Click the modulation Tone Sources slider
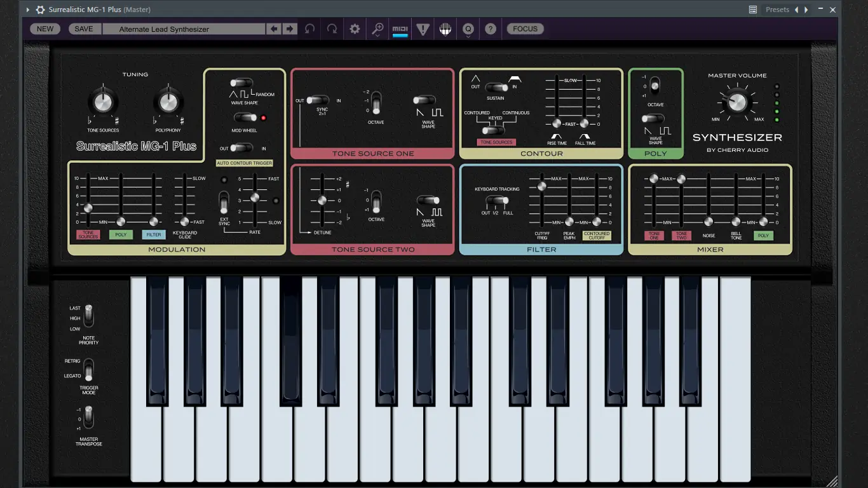 click(88, 208)
